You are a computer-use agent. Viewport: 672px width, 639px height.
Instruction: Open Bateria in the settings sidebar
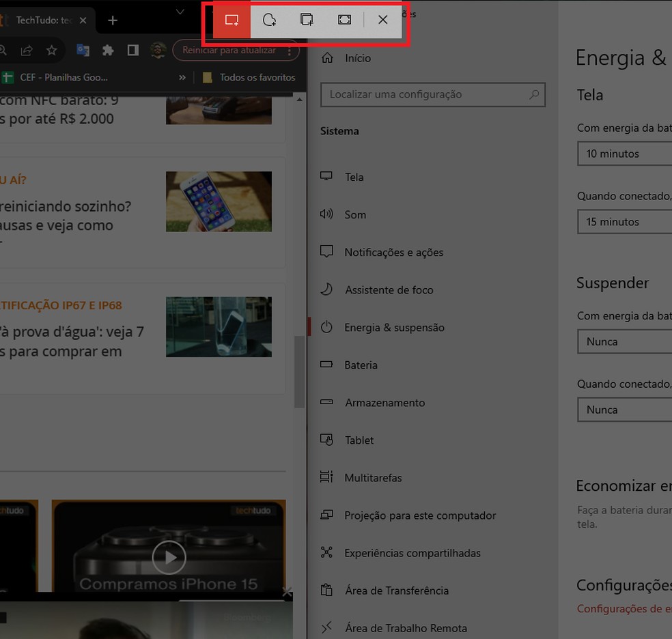point(361,365)
